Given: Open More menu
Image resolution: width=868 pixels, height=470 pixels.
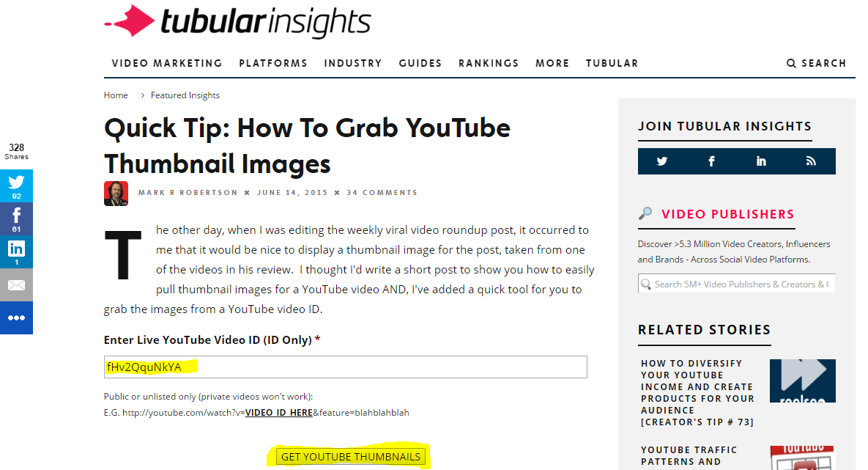Looking at the screenshot, I should (x=552, y=63).
